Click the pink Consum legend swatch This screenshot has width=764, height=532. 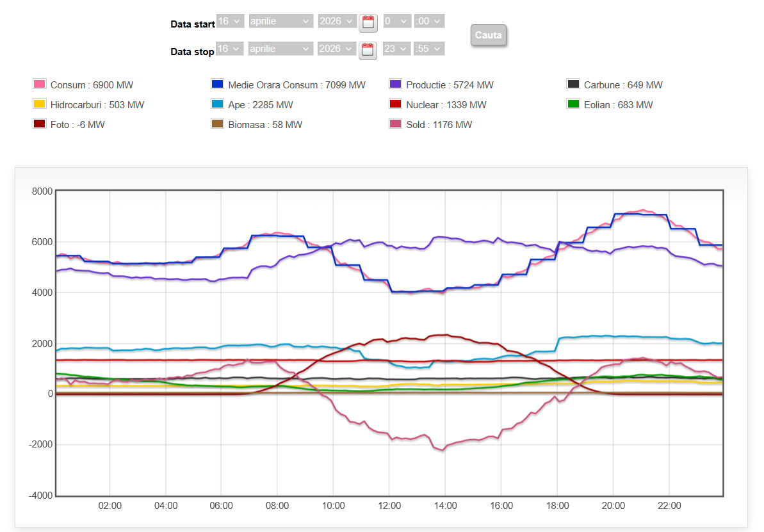click(x=40, y=85)
